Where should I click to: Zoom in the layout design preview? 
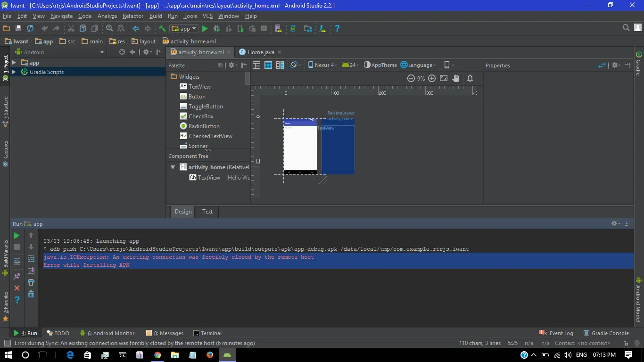click(x=432, y=79)
